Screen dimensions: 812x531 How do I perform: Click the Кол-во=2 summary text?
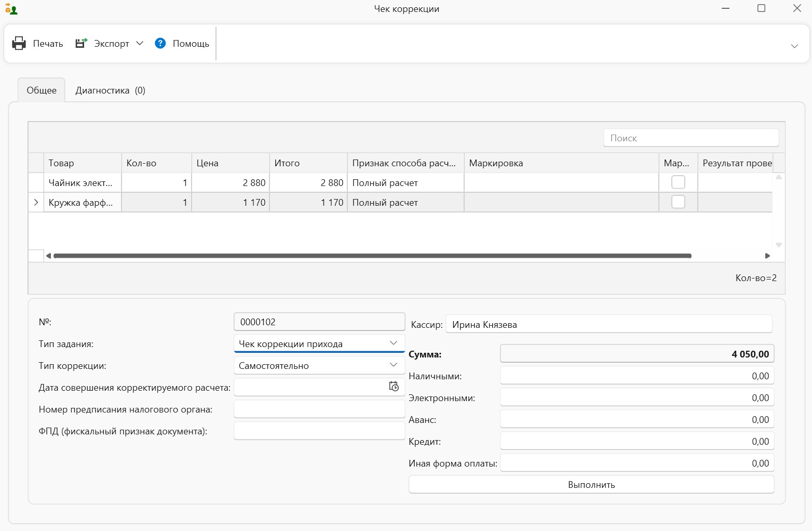(756, 278)
